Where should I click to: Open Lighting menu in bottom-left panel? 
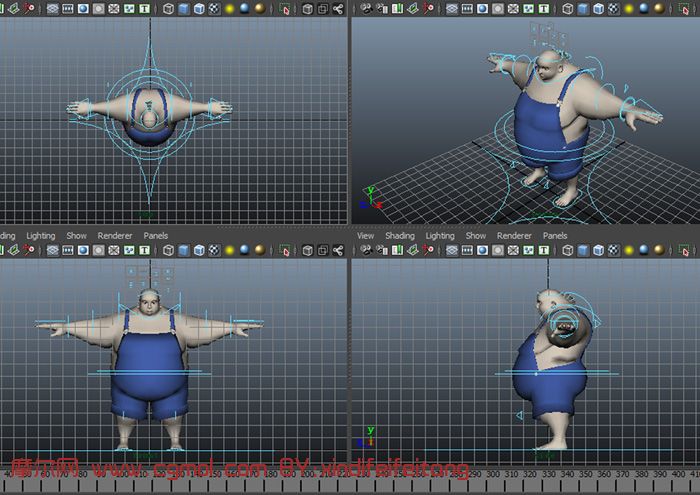coord(41,236)
